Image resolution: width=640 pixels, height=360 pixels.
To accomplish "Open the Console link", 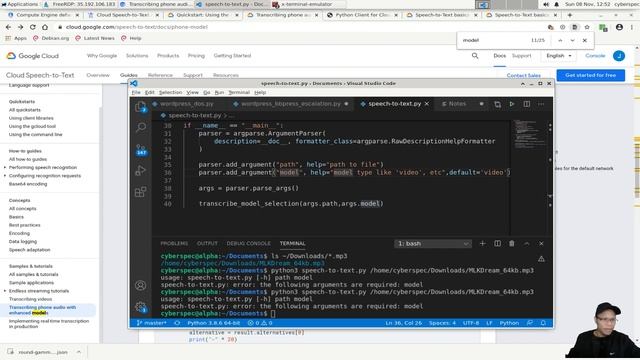I will click(x=595, y=56).
